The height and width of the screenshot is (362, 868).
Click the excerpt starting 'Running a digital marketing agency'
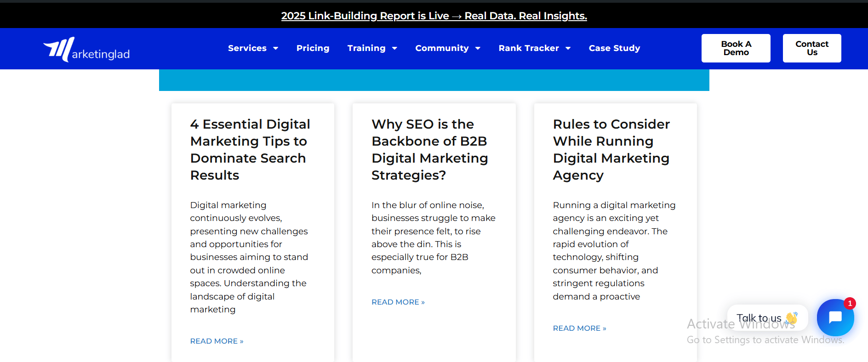pos(614,251)
